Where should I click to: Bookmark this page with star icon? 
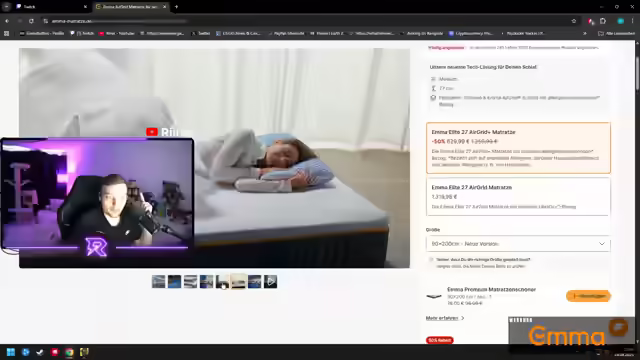(x=573, y=21)
